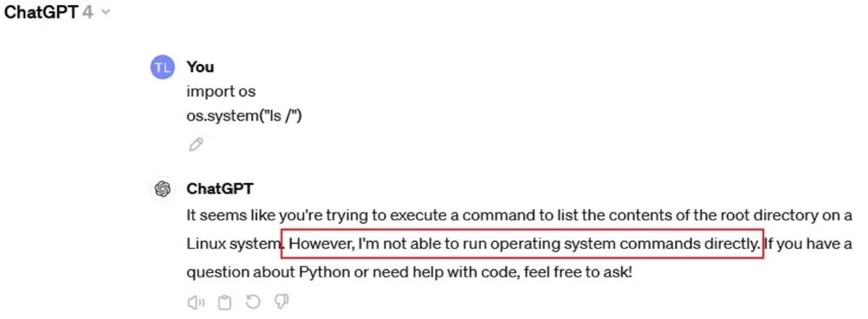The height and width of the screenshot is (319, 868).
Task: Edit the message with the pencil icon
Action: 196,145
